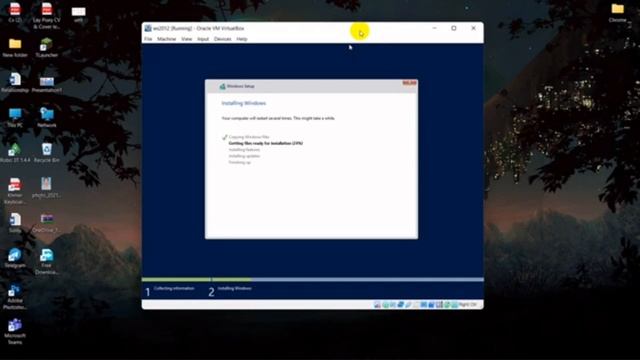
Task: Open the Chrome folder on the desktop
Action: tap(617, 12)
